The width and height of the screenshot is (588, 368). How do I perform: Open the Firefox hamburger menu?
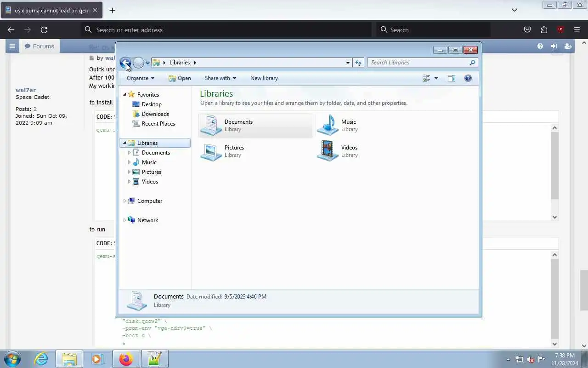point(577,29)
